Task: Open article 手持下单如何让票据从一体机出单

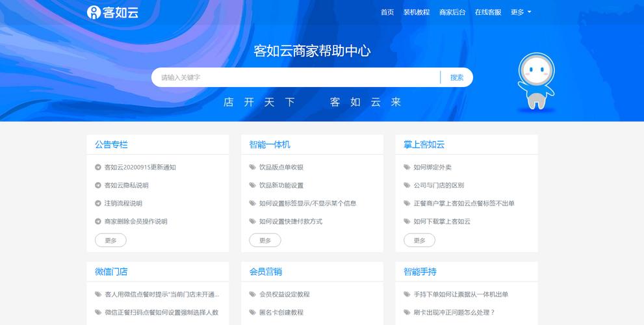Action: click(x=461, y=294)
